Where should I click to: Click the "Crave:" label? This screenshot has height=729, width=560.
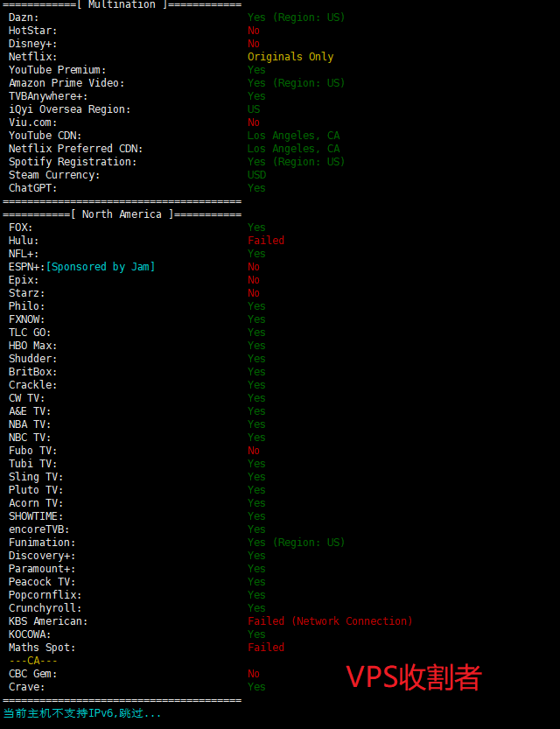pos(27,687)
